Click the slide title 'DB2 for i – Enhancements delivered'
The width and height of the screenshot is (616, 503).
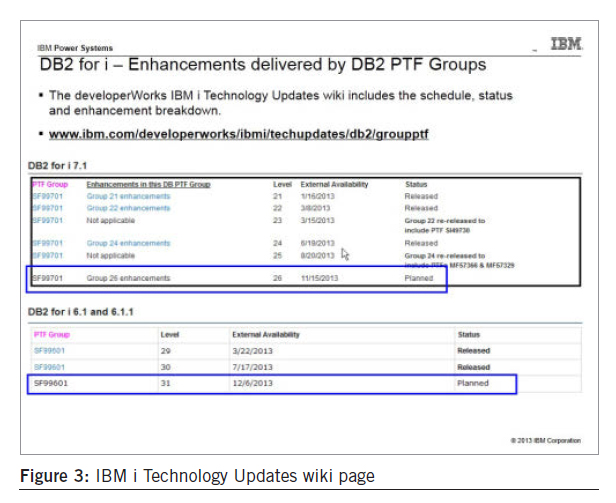[263, 65]
